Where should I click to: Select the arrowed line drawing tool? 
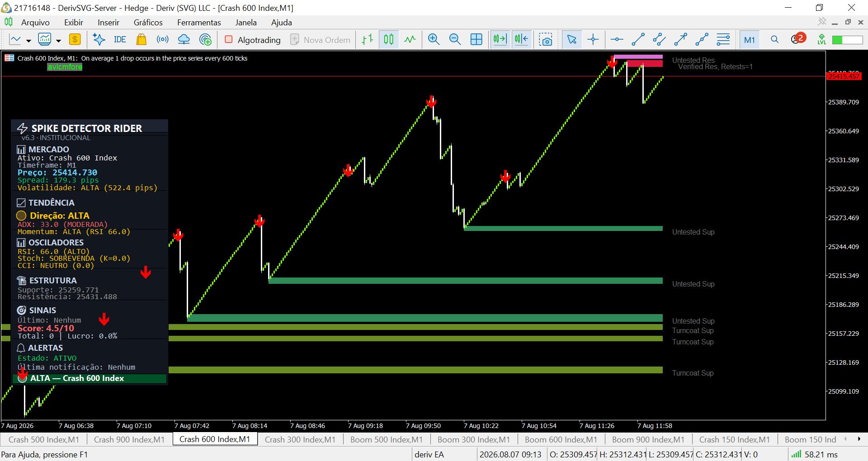pos(680,40)
